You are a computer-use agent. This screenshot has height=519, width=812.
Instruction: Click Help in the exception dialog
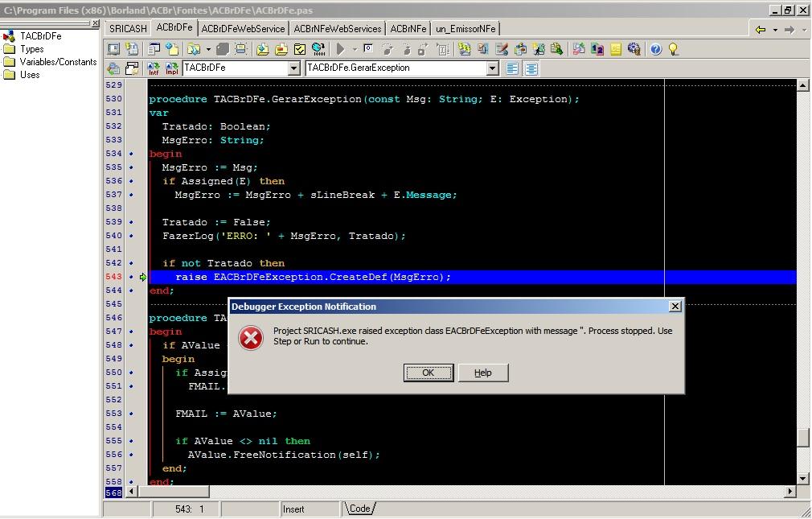(x=483, y=373)
